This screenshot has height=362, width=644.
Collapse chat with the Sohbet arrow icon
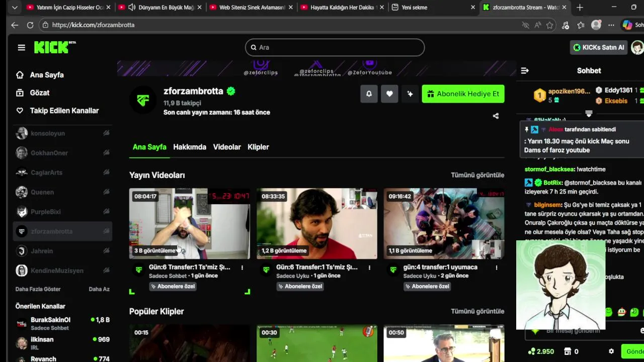click(x=525, y=71)
